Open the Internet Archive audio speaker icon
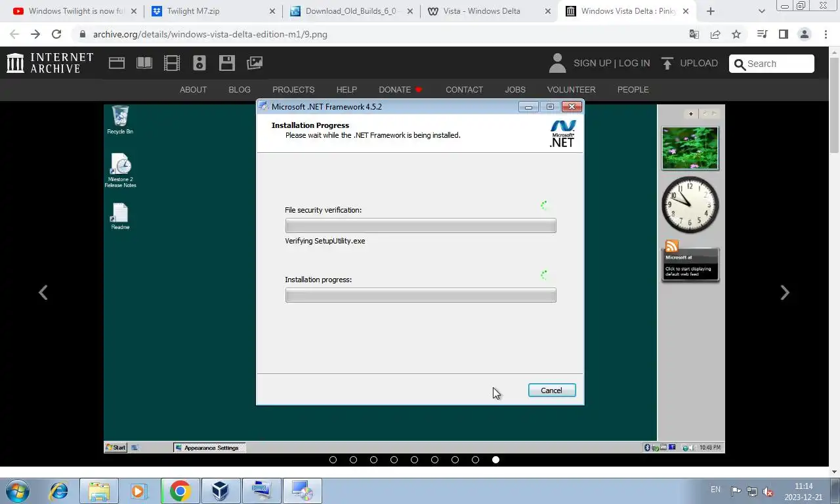The height and width of the screenshot is (504, 840). click(x=199, y=63)
